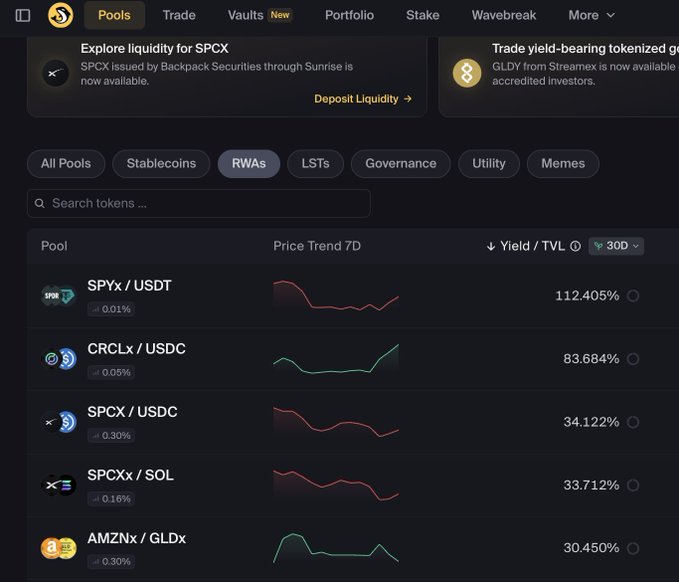Image resolution: width=679 pixels, height=582 pixels.
Task: Click the SPCX banner token icon
Action: pos(55,73)
